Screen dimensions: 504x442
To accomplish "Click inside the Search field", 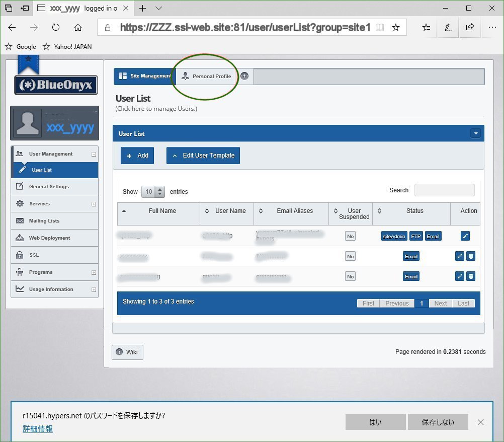I will point(444,190).
